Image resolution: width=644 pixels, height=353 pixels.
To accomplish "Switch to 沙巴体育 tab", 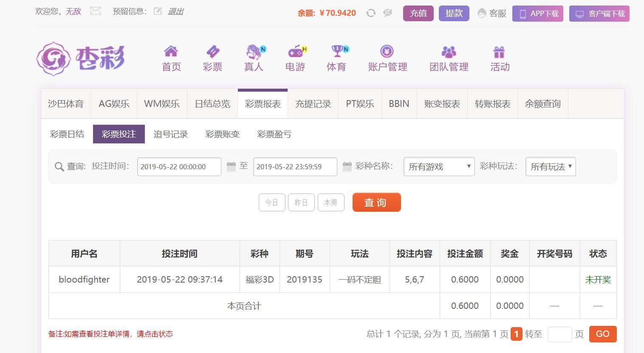I will click(66, 104).
